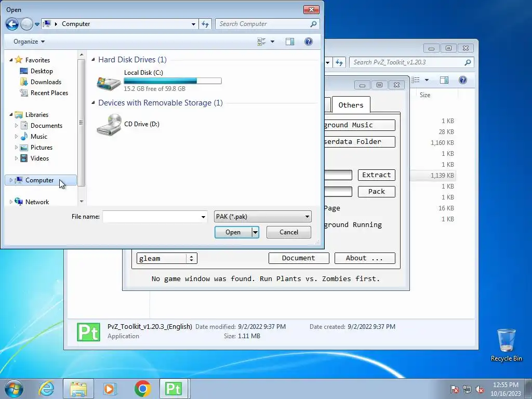
Task: Click in the File name input field
Action: [151, 217]
